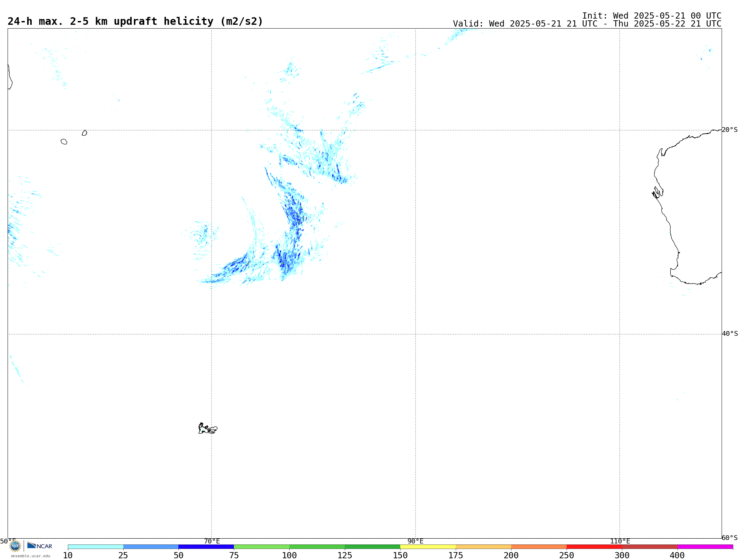Screen dimensions: 744x560
Task: Click the 90°E longitude label
Action: tap(415, 541)
